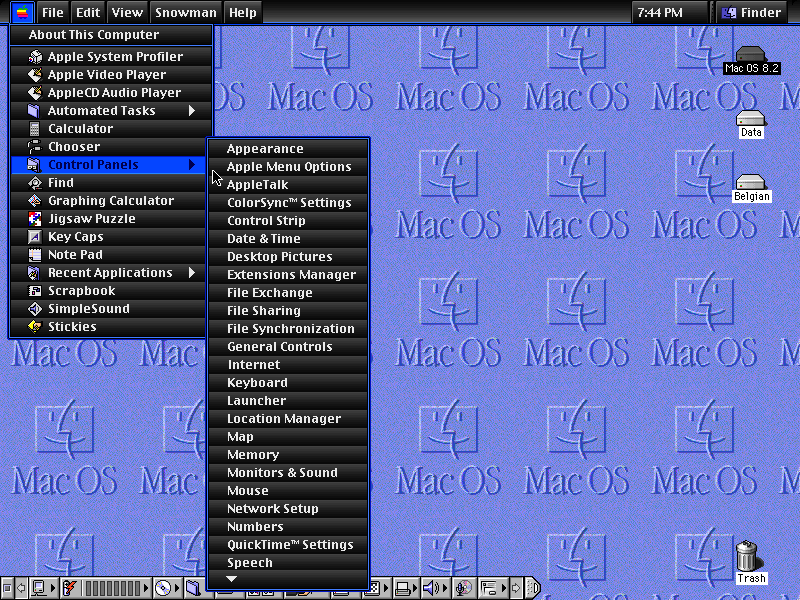800x600 pixels.
Task: Open General Controls
Action: [288, 346]
